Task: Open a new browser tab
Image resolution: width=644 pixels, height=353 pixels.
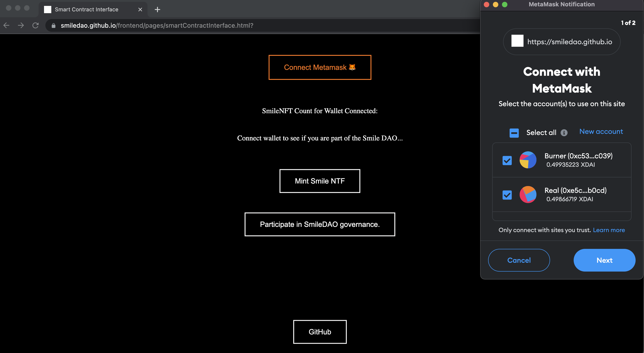Action: [x=157, y=10]
